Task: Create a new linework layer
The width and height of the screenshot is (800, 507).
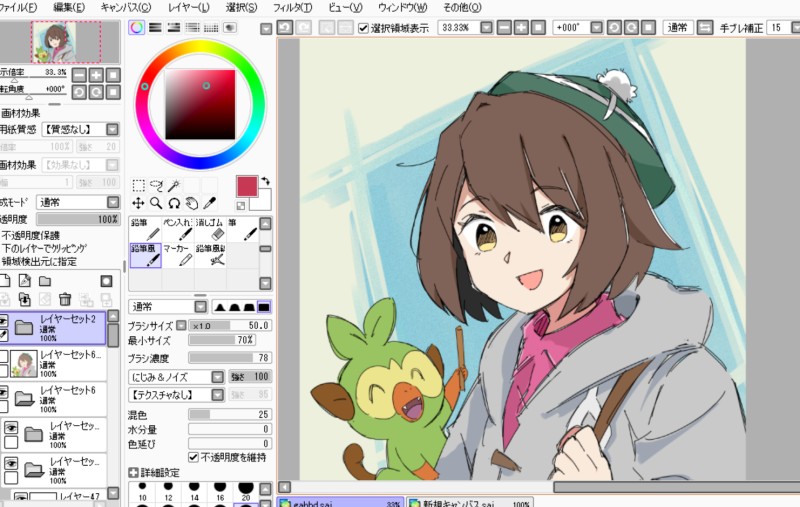Action: (x=24, y=281)
